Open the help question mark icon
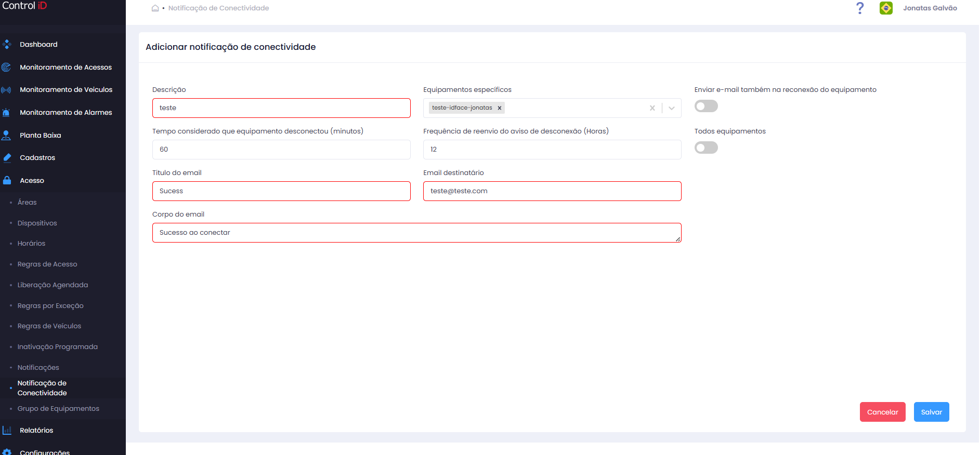Screen dimensions: 980x455 coord(860,8)
